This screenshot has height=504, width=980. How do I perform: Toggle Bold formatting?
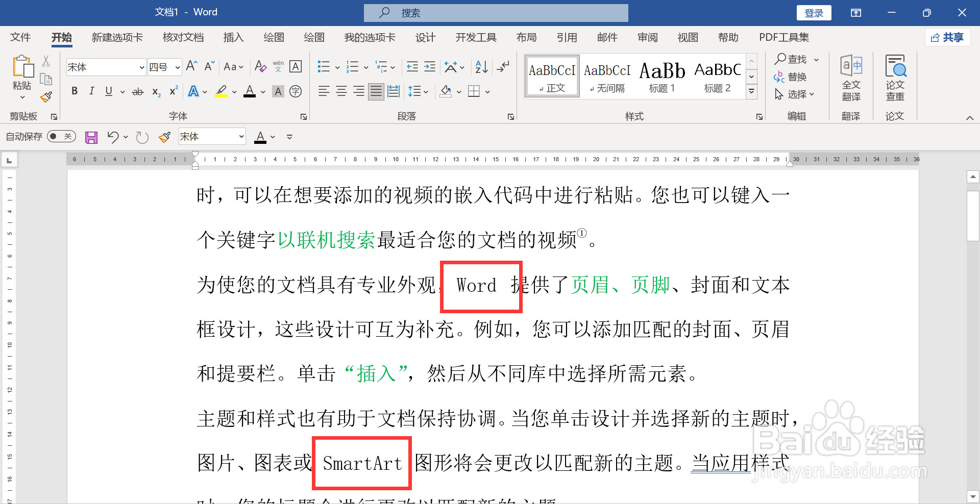pyautogui.click(x=75, y=91)
